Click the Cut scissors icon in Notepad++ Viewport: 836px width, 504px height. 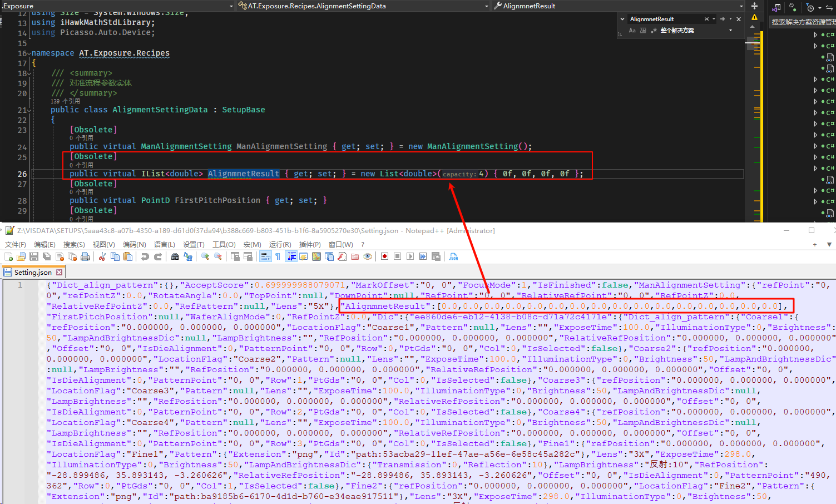(x=102, y=256)
